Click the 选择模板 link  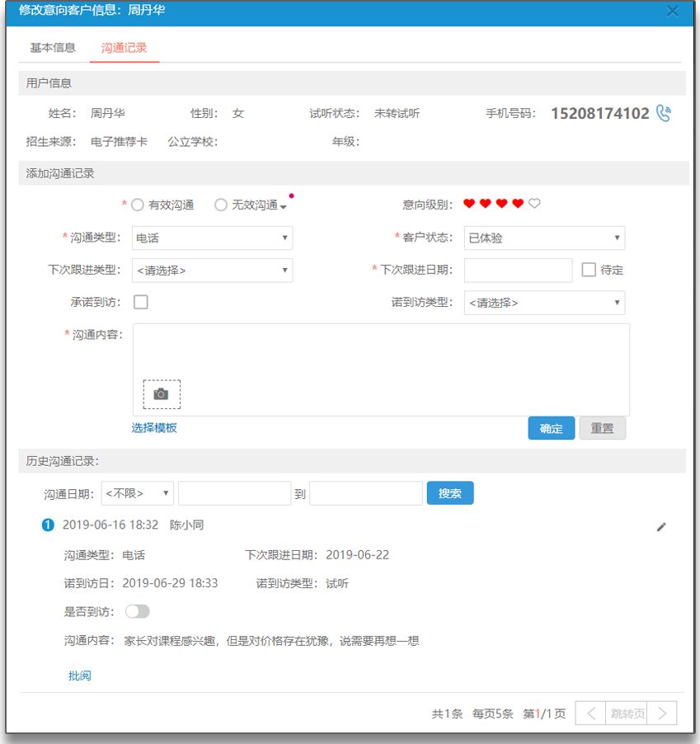pos(154,427)
